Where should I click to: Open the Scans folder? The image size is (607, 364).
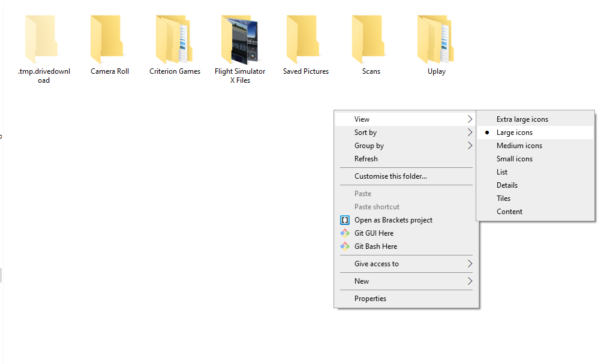pyautogui.click(x=370, y=38)
